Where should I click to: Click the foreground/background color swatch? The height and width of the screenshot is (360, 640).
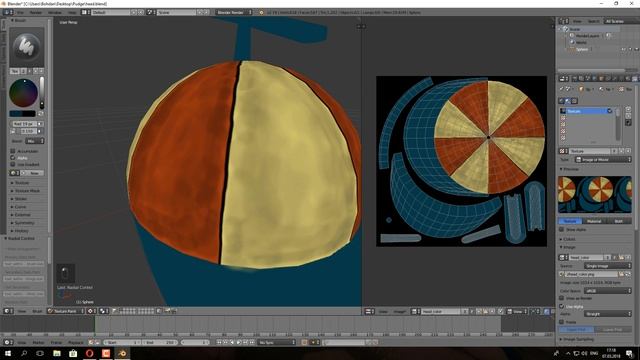coord(22,113)
